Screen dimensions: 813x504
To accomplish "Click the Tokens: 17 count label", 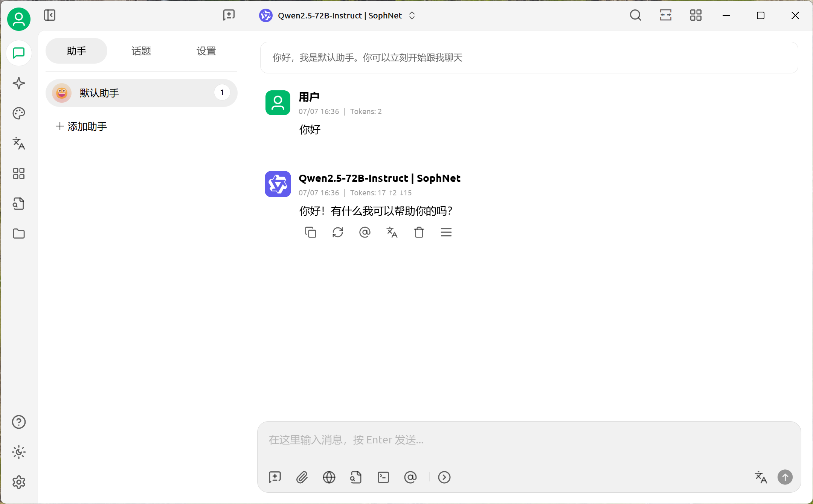I will pos(368,193).
